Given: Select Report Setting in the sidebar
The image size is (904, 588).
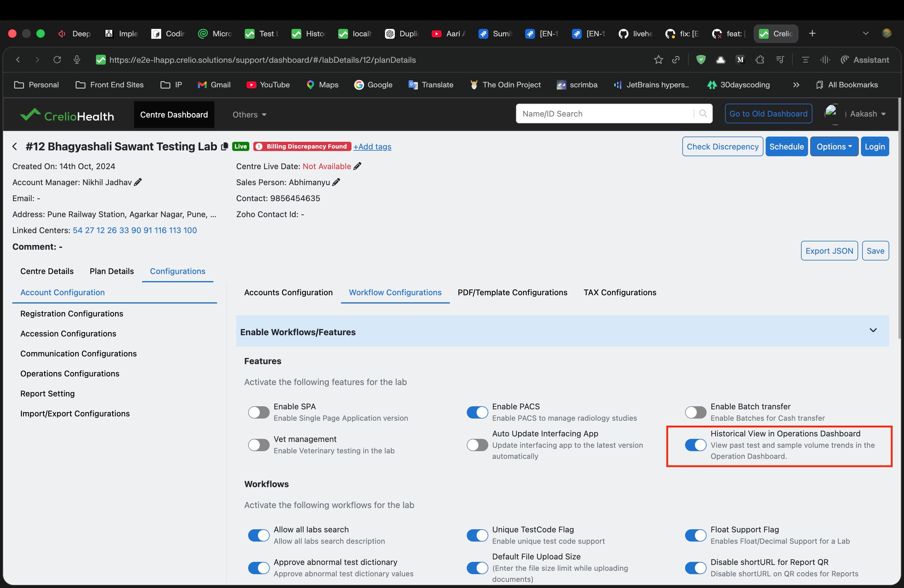Looking at the screenshot, I should [x=47, y=394].
